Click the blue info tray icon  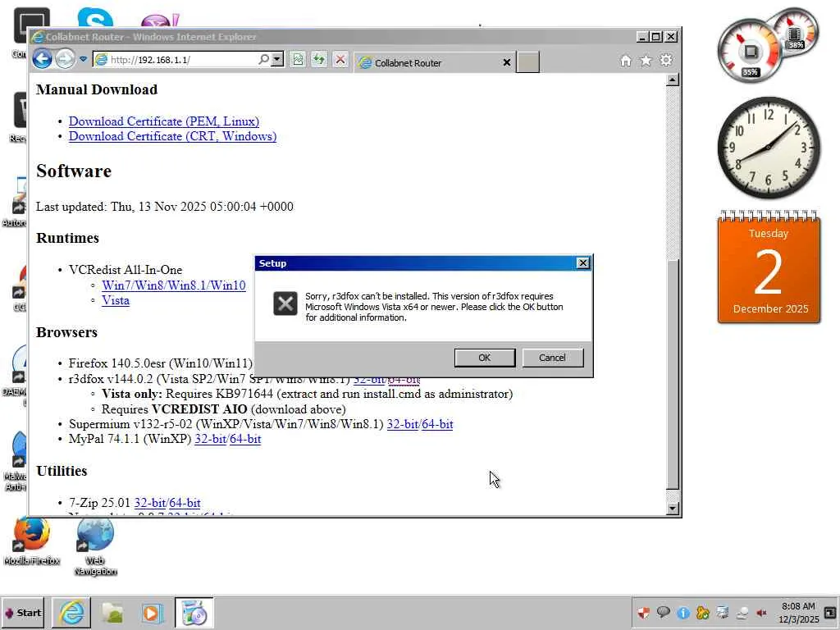(x=683, y=613)
